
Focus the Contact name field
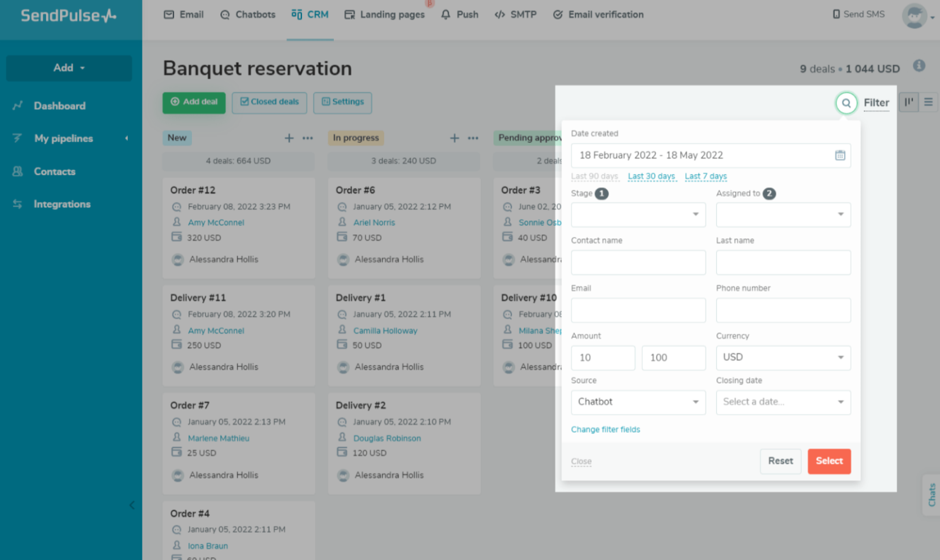point(638,263)
